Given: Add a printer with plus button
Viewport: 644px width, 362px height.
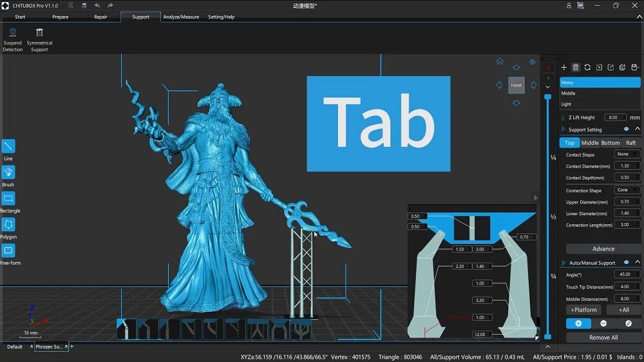Looking at the screenshot, I should (72, 347).
